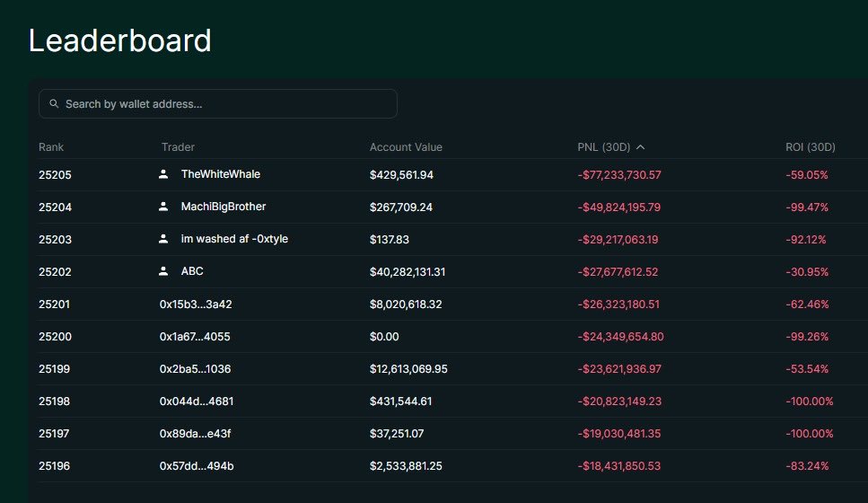Click PNL value -$18,431,850.53

[x=618, y=466]
